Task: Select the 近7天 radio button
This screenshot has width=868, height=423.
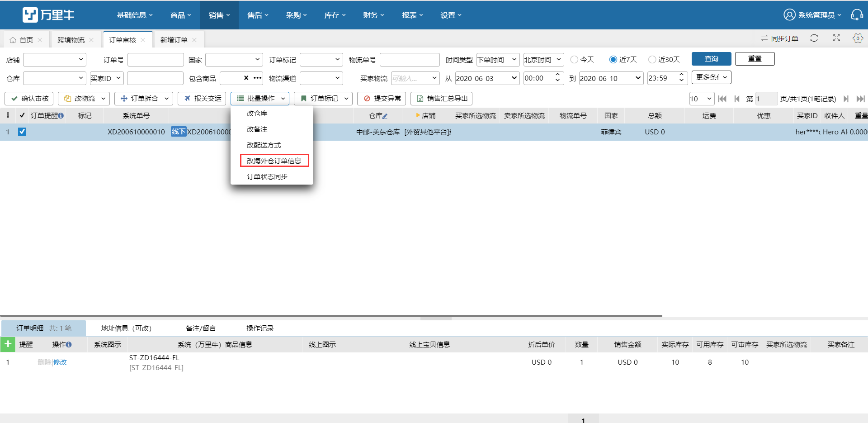Action: [x=613, y=59]
